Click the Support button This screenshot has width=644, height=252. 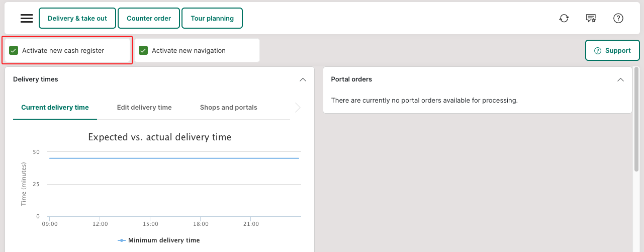[612, 51]
